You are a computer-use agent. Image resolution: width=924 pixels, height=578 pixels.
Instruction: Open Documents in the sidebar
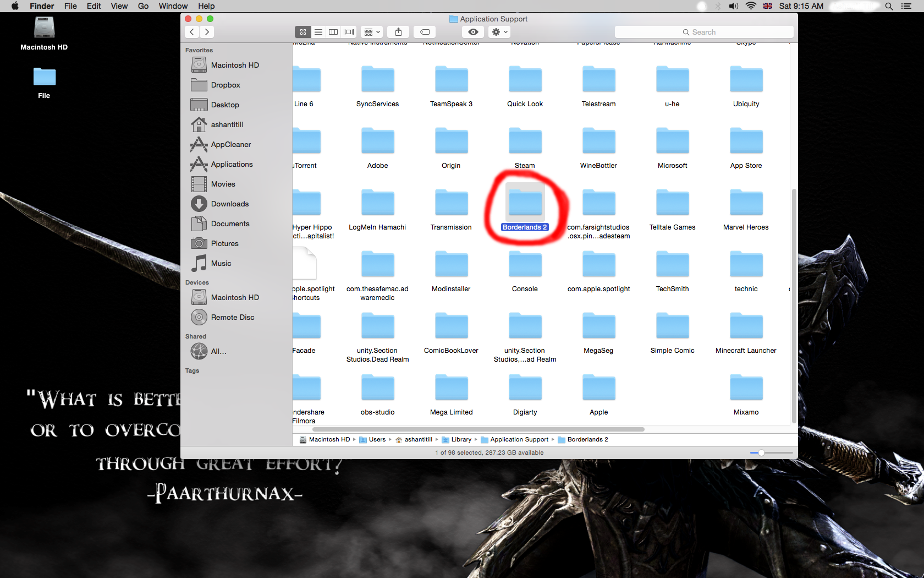pyautogui.click(x=236, y=223)
